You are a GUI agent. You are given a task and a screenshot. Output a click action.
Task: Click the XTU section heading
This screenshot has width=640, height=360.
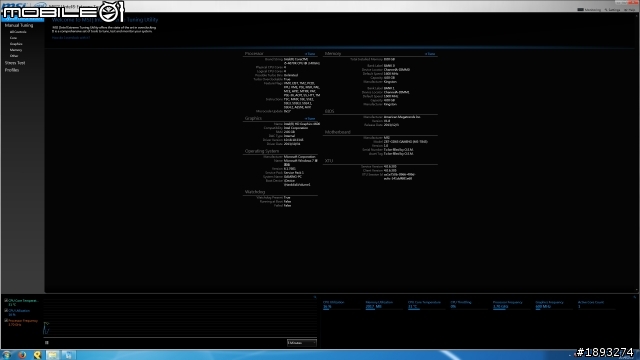[329, 161]
